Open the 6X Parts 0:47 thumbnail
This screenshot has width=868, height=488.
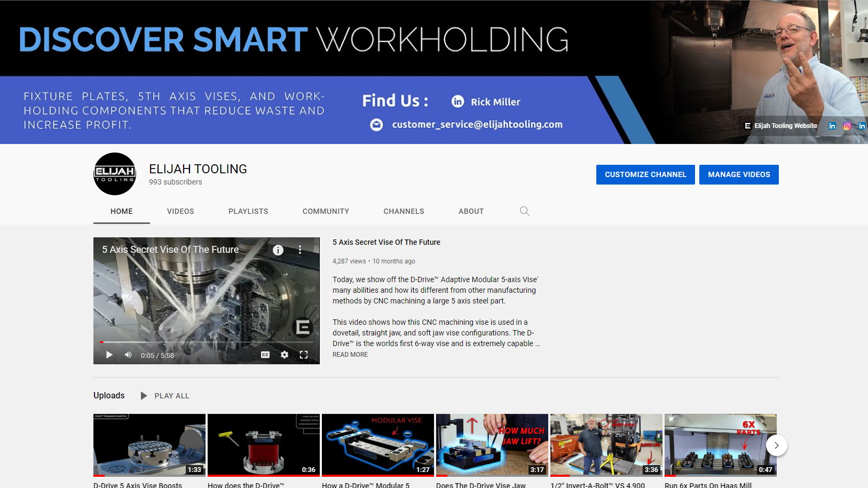point(721,445)
